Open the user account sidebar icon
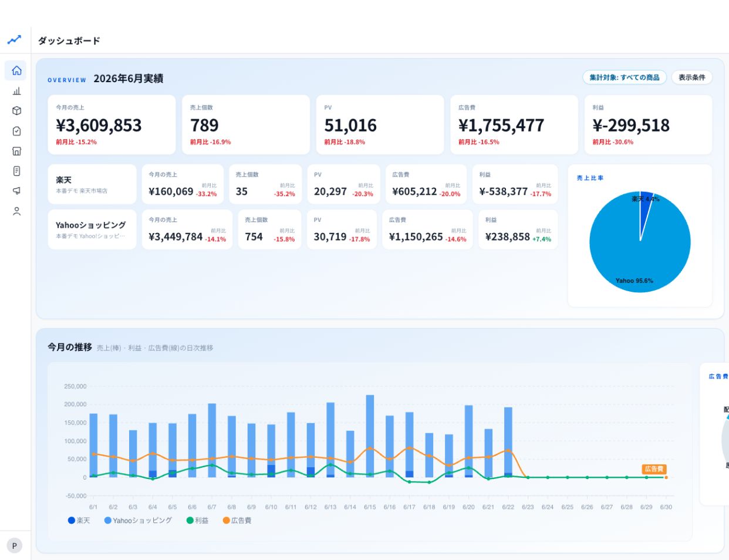Screen dimensions: 729x560 [x=16, y=211]
